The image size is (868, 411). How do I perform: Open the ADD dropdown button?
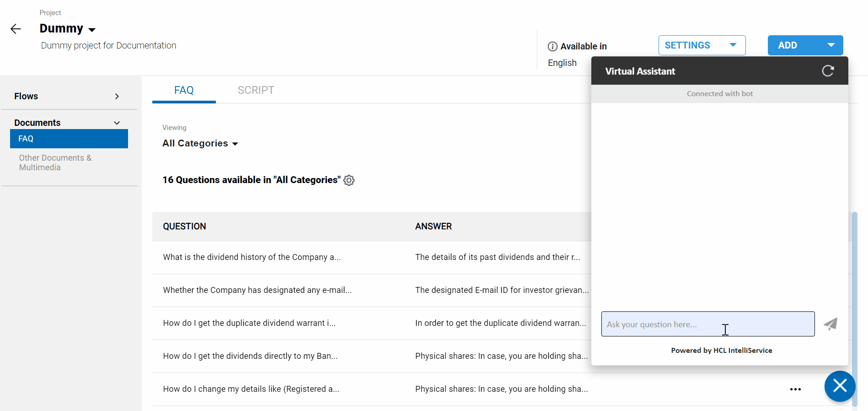[x=805, y=45]
